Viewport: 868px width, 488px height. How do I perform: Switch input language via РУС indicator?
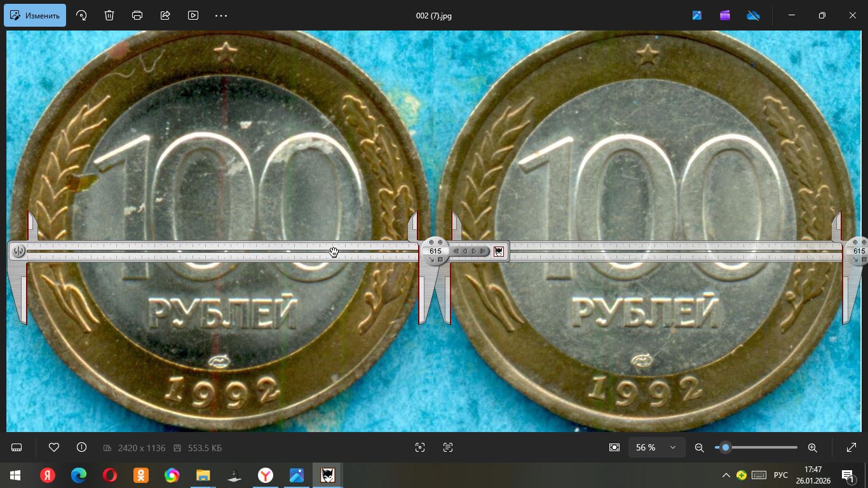(x=780, y=475)
